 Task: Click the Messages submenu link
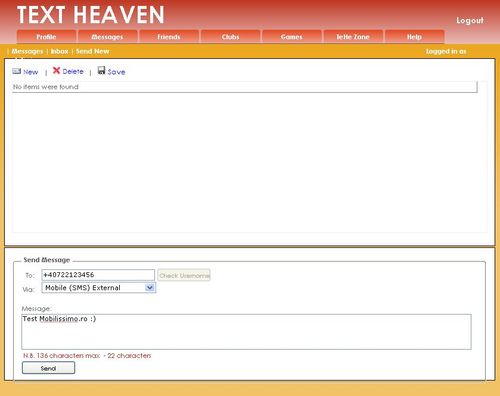click(x=27, y=51)
